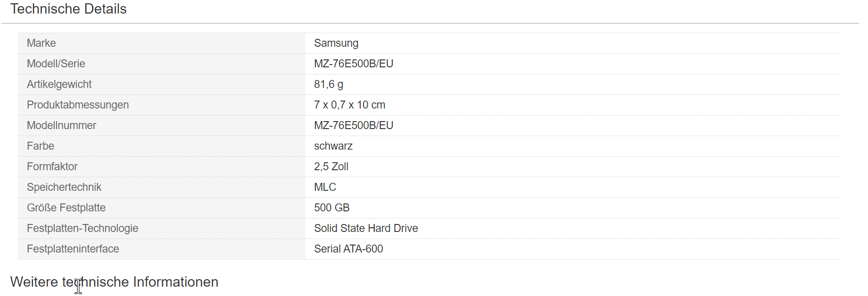Click the "500 GB" disk size value

(x=332, y=208)
